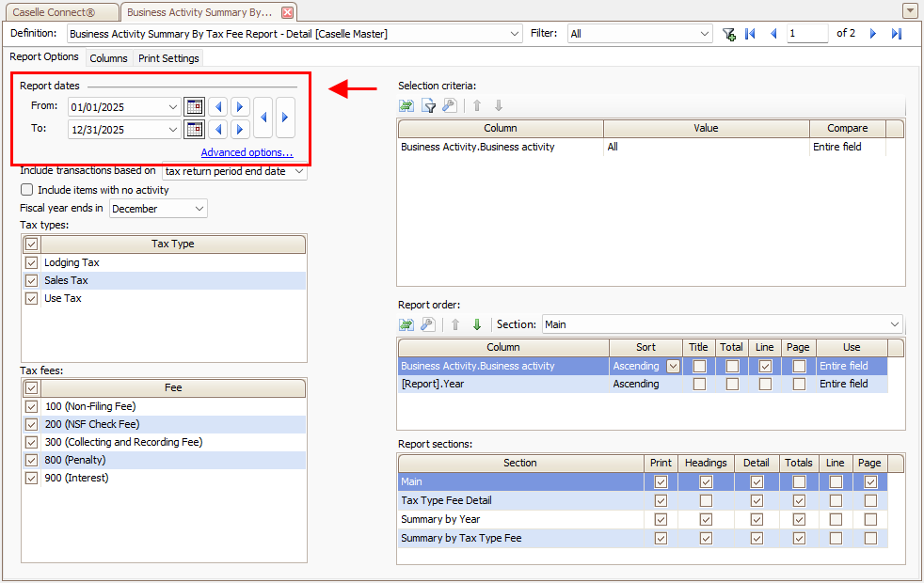924x583 pixels.
Task: Go to the first page of the report
Action: tap(750, 34)
